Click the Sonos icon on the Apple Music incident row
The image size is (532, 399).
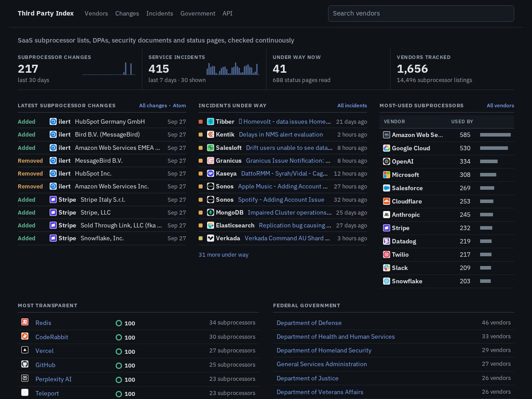pyautogui.click(x=211, y=186)
